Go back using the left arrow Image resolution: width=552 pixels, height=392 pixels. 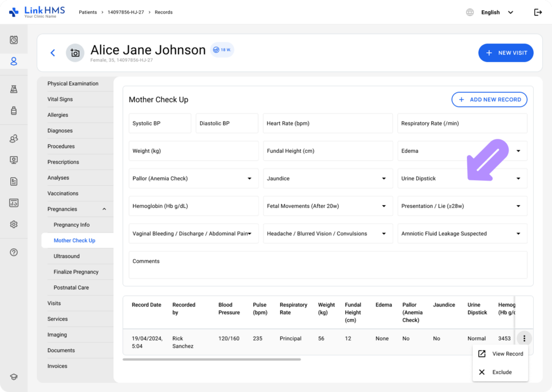53,53
